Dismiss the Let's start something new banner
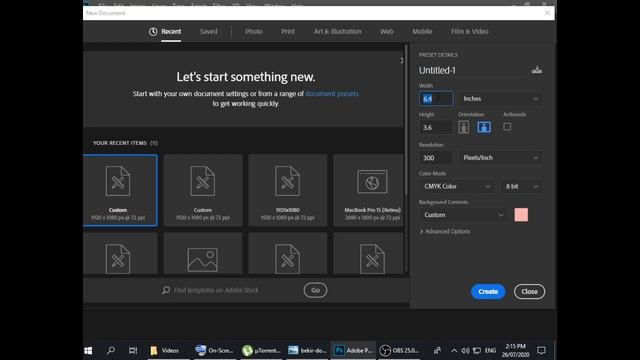640x360 pixels. [402, 60]
